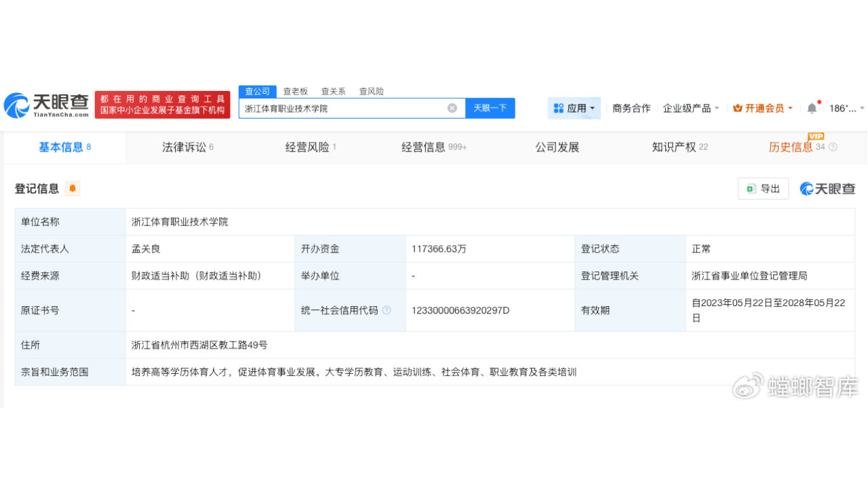Open notifications via the bell icon

pyautogui.click(x=811, y=107)
